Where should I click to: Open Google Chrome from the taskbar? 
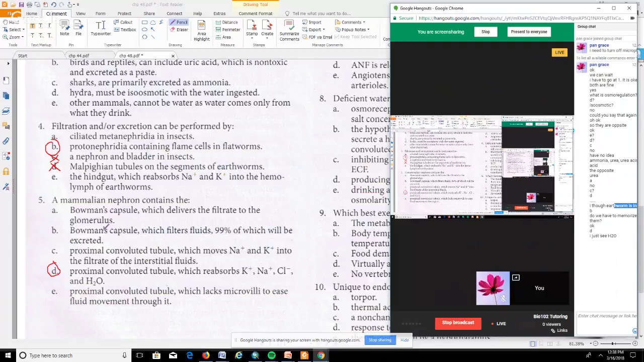coord(320,355)
